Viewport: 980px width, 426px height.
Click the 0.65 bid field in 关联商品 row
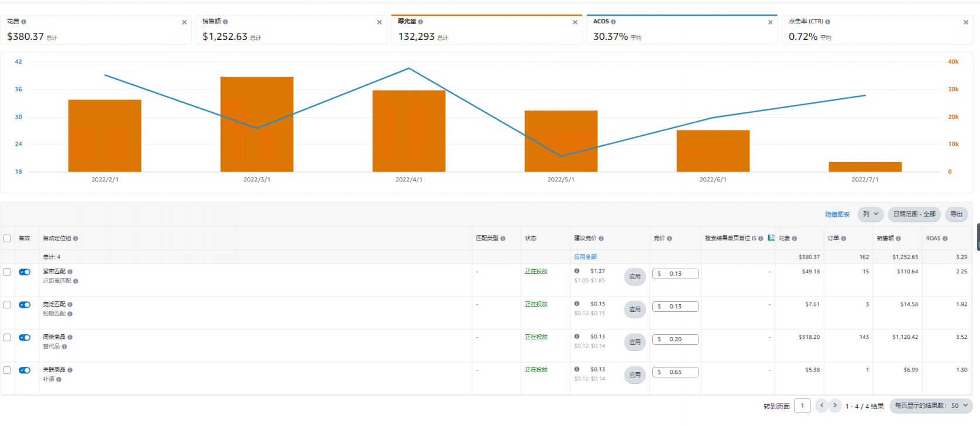coord(675,372)
